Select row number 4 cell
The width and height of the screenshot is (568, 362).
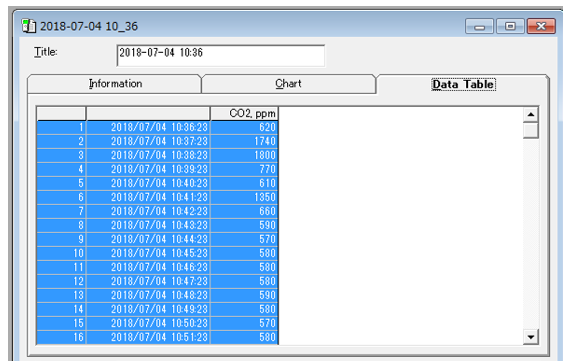click(61, 170)
